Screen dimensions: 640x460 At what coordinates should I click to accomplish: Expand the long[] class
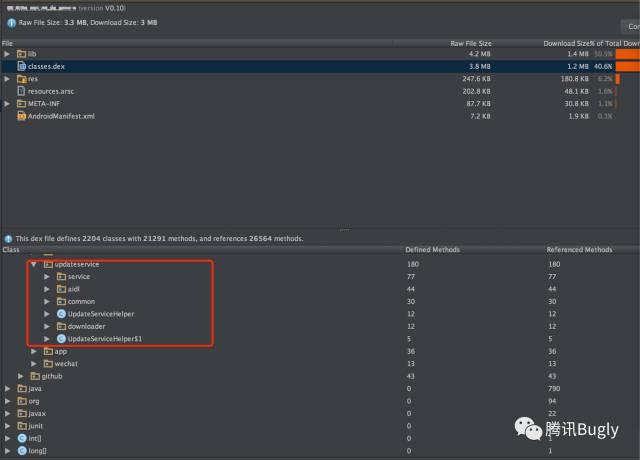click(x=7, y=451)
